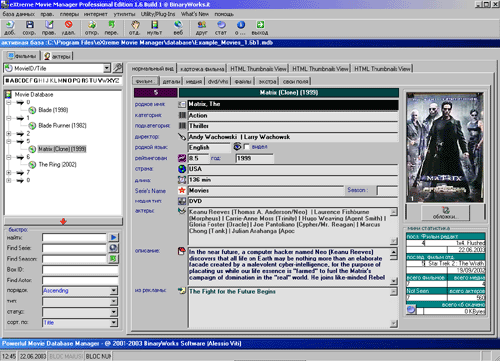Toggle the eye icon next to English
Image resolution: width=500 pixels, height=361 pixels.
click(x=237, y=147)
